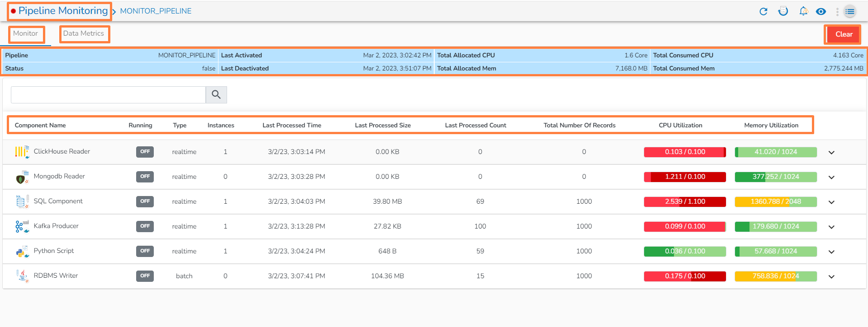The width and height of the screenshot is (868, 327).
Task: Toggle the ClickHouse Reader OFF switch
Action: 145,152
